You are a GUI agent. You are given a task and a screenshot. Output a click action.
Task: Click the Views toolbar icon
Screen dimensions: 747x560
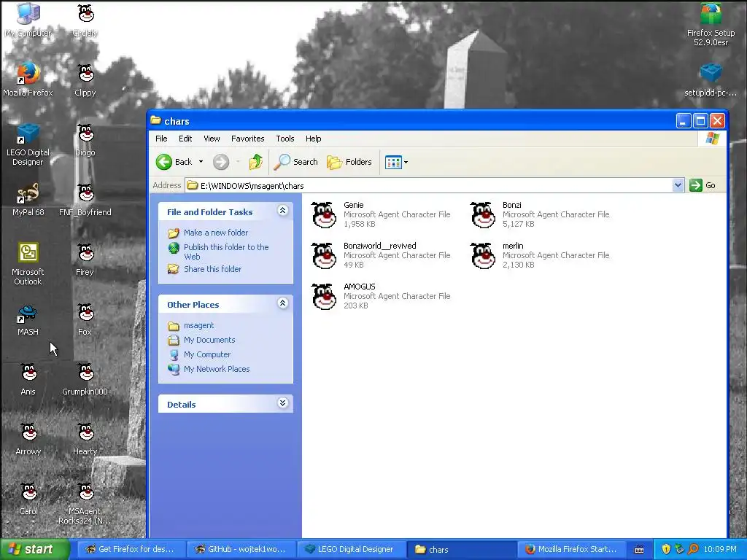pos(393,163)
